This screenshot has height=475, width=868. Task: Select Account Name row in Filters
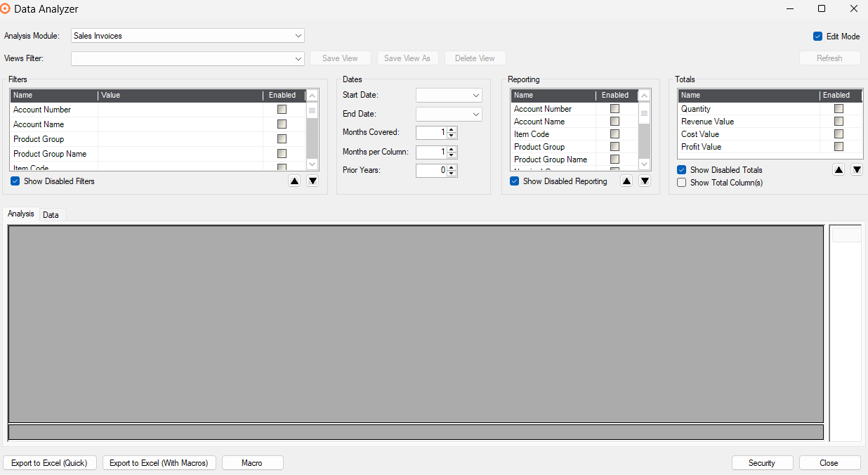158,124
